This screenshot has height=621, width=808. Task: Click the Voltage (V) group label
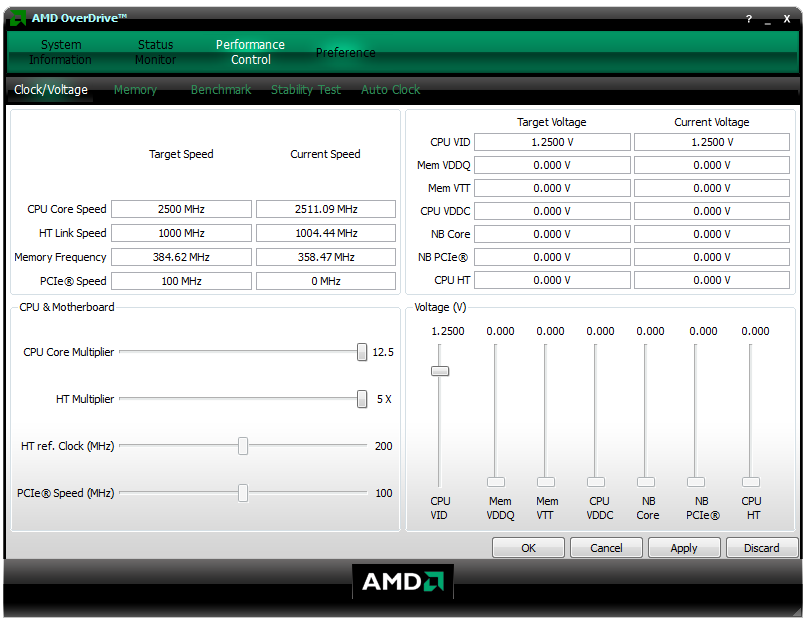tap(440, 307)
